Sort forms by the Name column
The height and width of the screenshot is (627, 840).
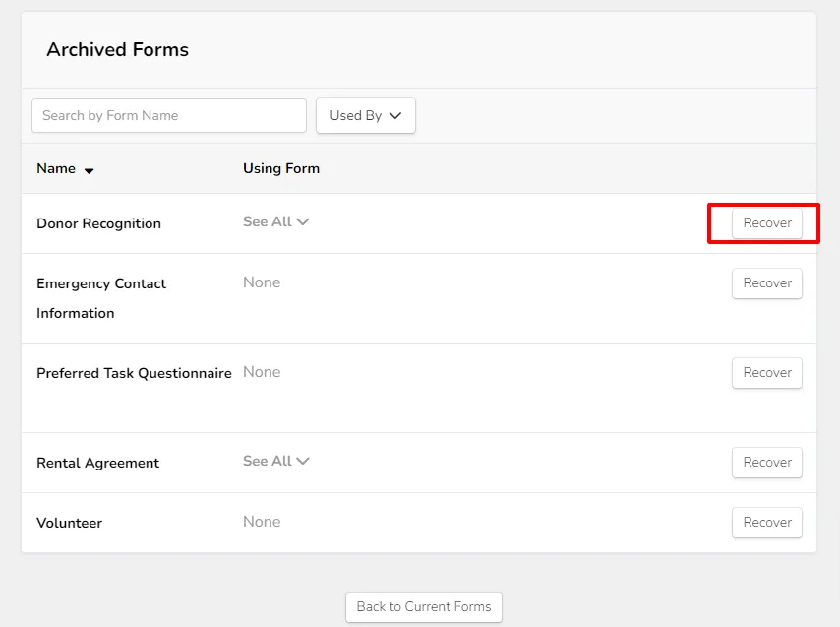pos(65,169)
